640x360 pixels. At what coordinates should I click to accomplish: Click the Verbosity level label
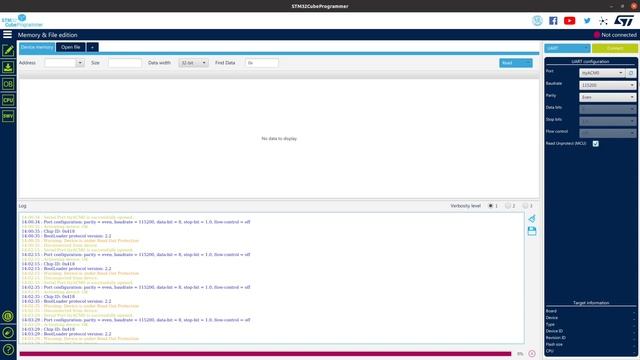coord(465,206)
